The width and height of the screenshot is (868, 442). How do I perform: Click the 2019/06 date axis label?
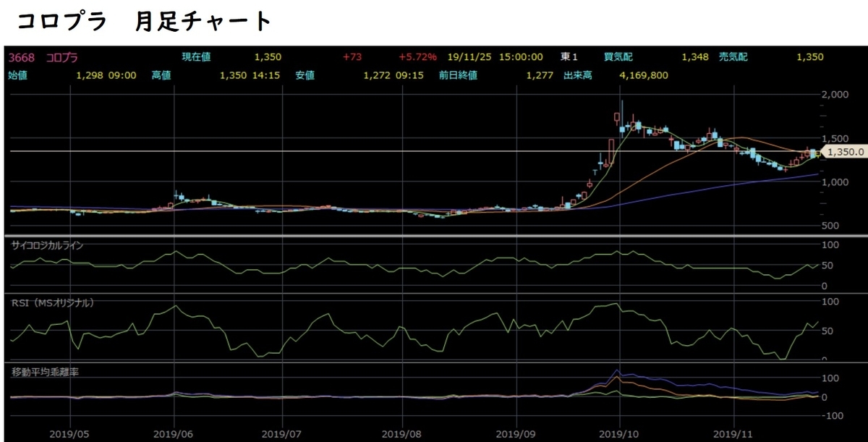174,435
